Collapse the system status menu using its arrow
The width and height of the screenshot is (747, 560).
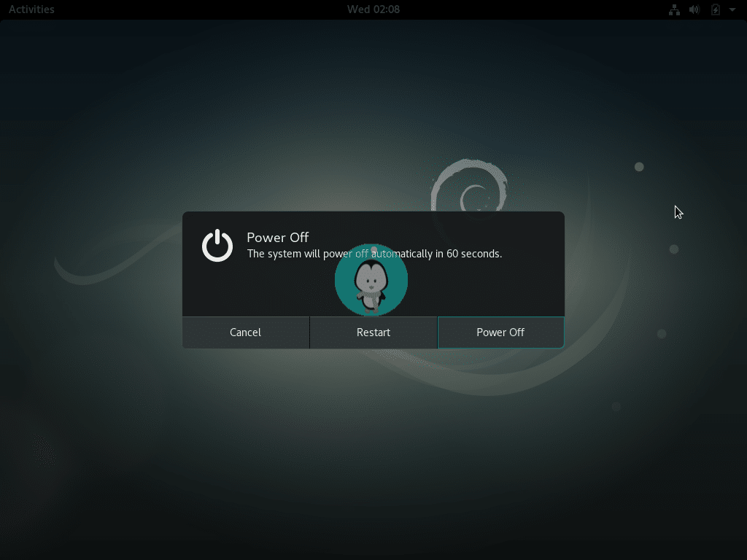click(x=732, y=9)
